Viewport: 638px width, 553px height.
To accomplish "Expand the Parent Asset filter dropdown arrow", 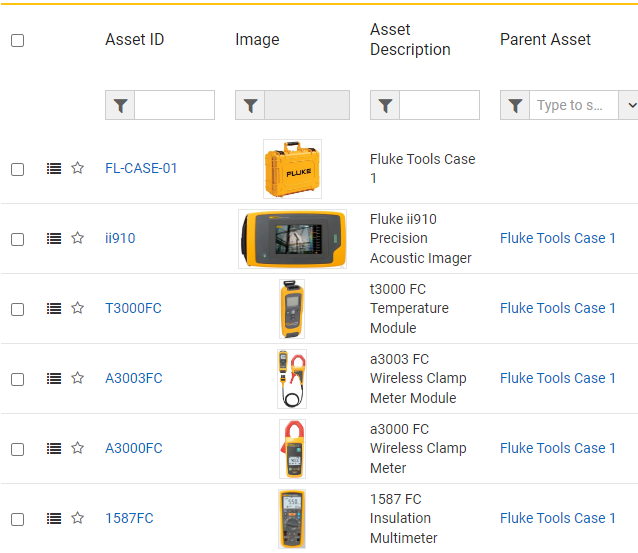I will click(x=629, y=105).
